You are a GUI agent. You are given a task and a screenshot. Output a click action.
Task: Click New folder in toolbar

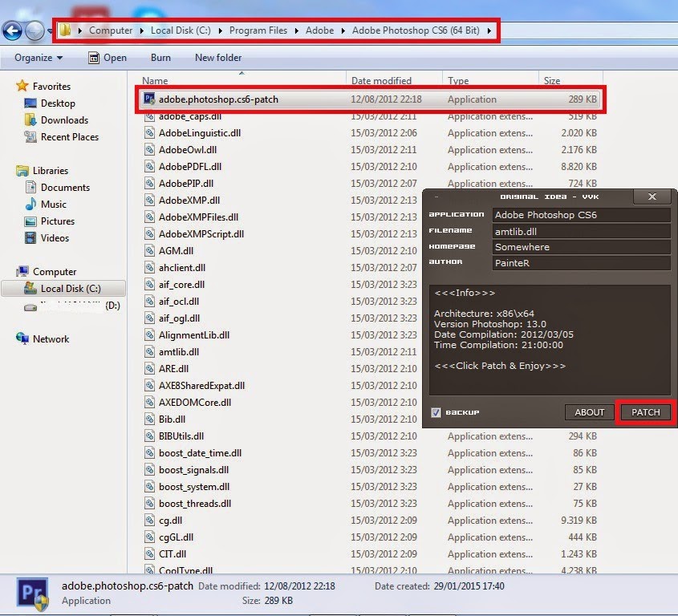pyautogui.click(x=218, y=58)
